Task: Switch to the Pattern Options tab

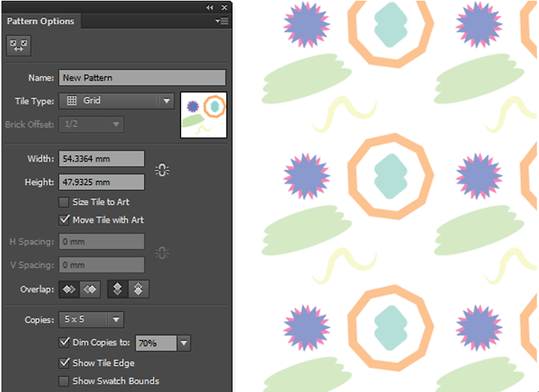Action: 40,21
